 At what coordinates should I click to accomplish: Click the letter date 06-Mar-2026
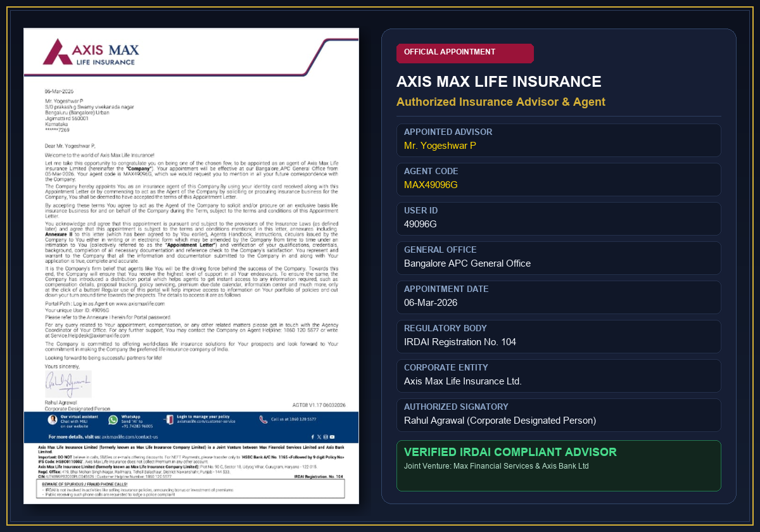pyautogui.click(x=60, y=92)
